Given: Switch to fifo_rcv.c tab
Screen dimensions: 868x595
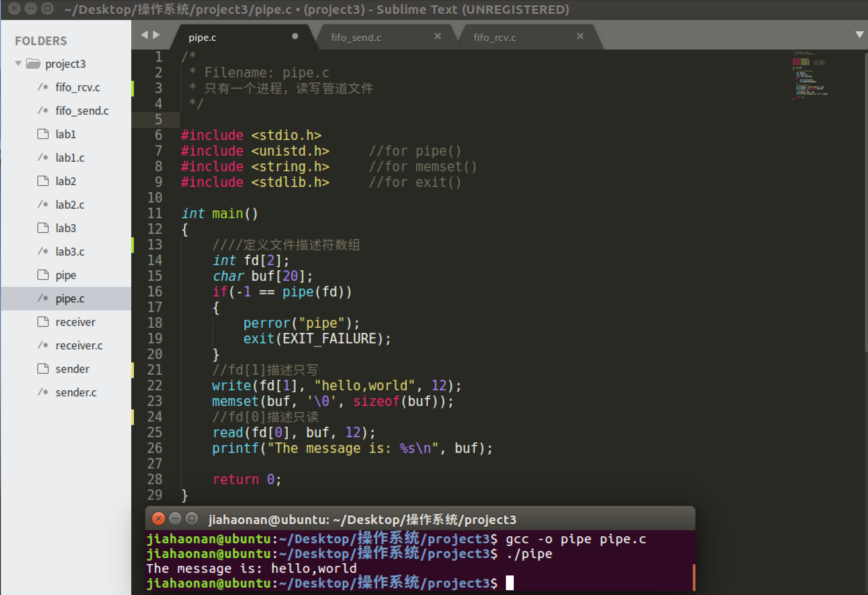Looking at the screenshot, I should [x=494, y=37].
